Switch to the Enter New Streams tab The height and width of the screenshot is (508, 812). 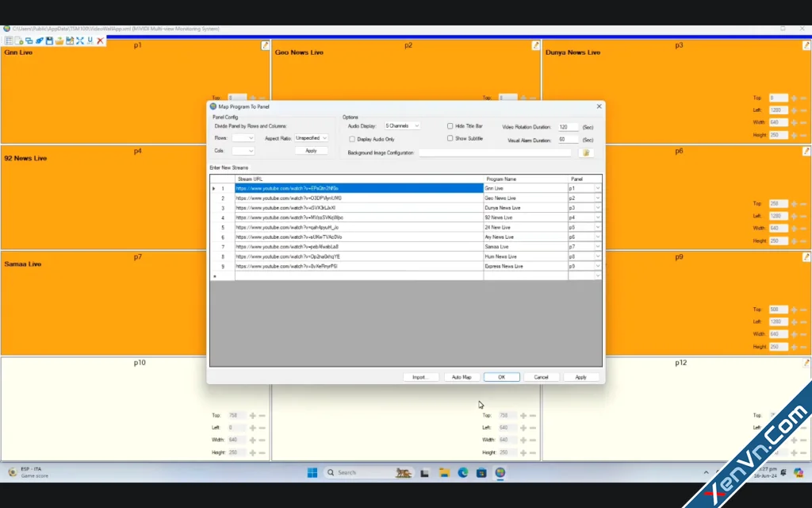pyautogui.click(x=229, y=168)
